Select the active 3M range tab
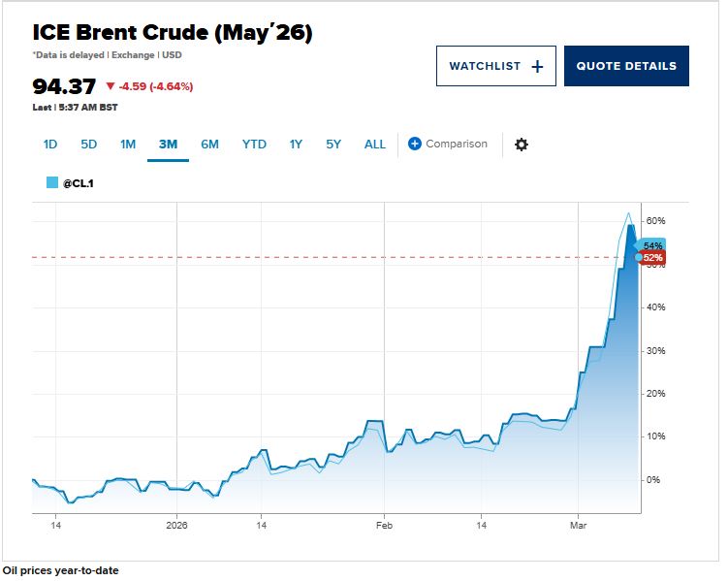Image resolution: width=728 pixels, height=581 pixels. tap(168, 145)
